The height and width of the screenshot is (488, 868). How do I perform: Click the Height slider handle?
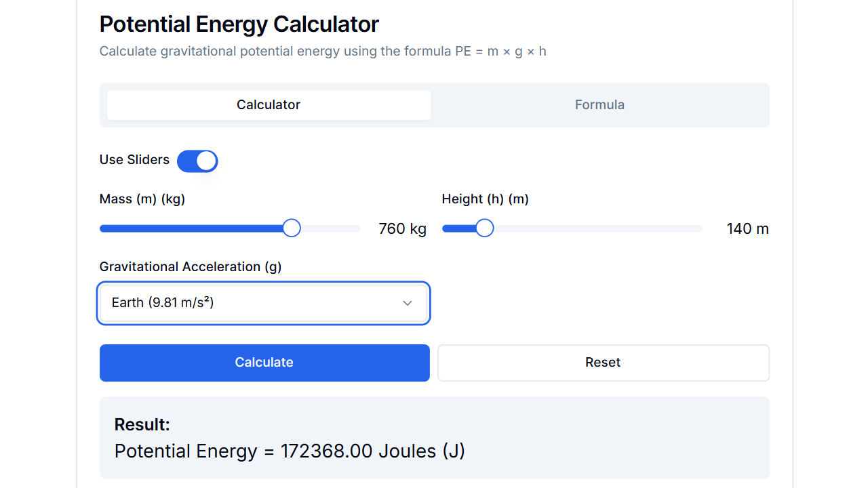[x=484, y=228]
